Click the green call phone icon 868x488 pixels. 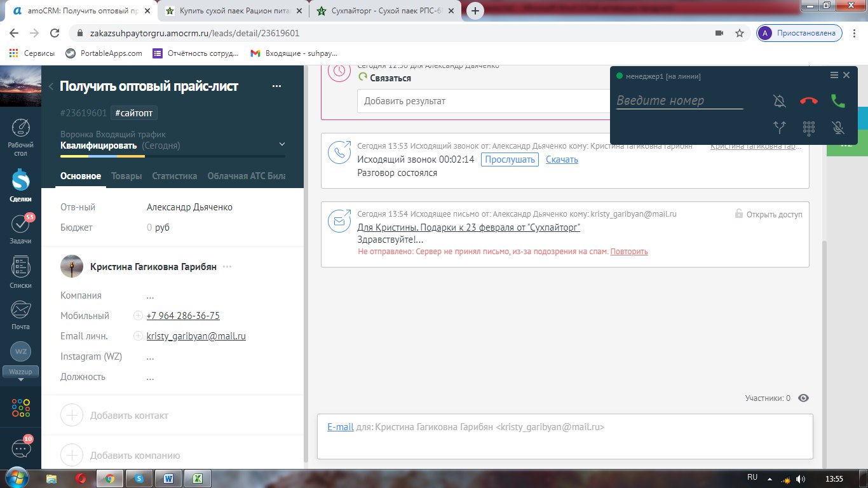[838, 100]
